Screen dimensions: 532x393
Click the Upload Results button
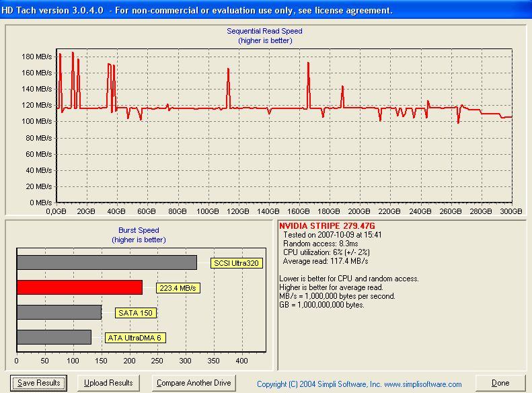coord(108,383)
